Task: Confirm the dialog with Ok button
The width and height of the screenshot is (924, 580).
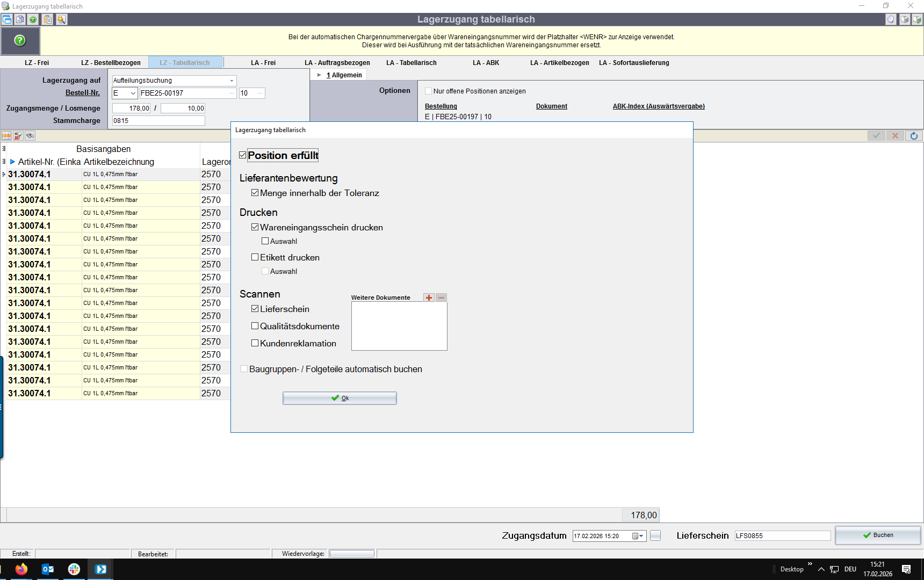Action: 340,398
